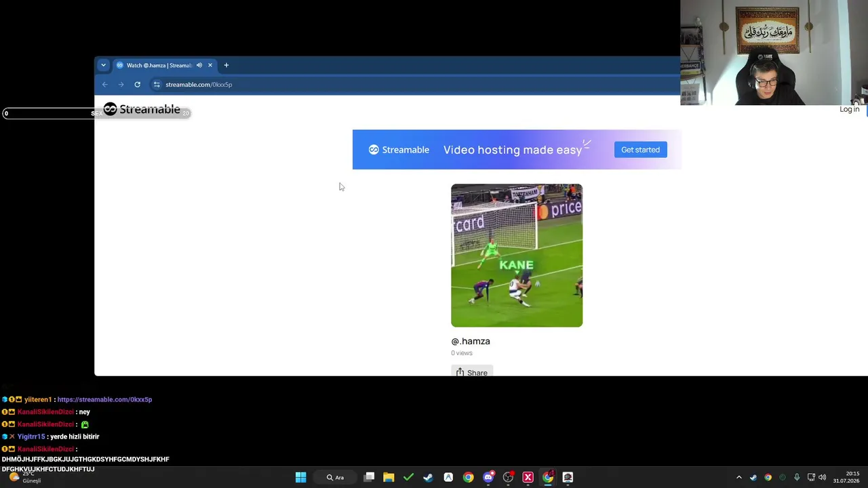
Task: Select the Watch @.hamza browser tab
Action: click(164, 65)
